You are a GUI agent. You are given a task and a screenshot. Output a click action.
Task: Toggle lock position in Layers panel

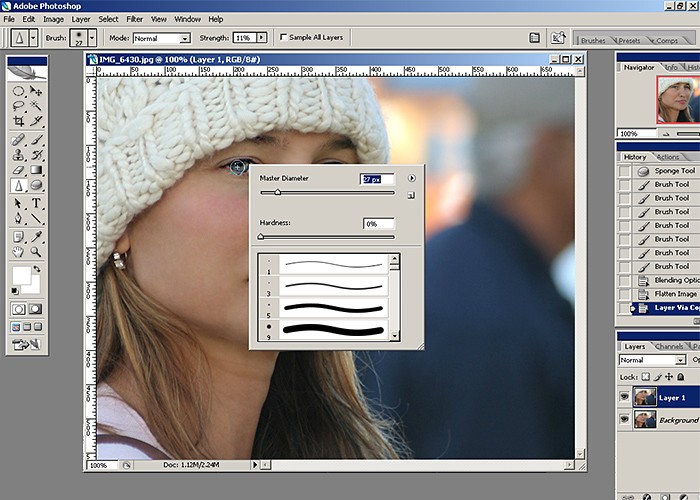click(x=669, y=377)
